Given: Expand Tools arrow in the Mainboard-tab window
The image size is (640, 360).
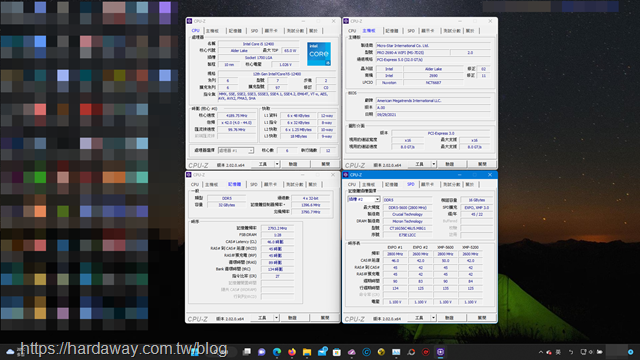Looking at the screenshot, I should pyautogui.click(x=433, y=164).
